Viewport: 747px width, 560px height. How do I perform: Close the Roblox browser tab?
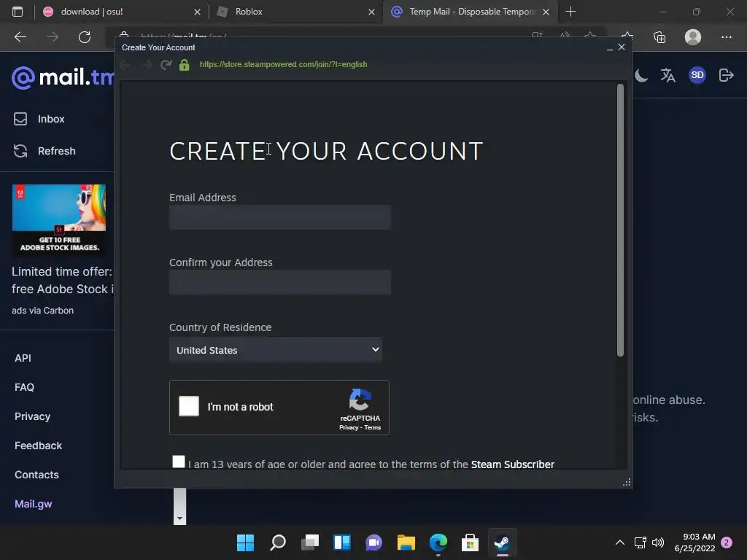[x=371, y=12]
